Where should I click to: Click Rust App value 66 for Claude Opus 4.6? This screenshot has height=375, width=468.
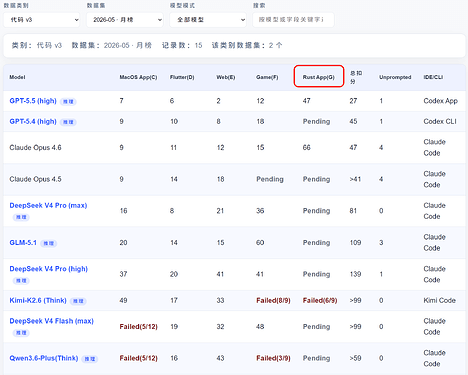point(307,147)
